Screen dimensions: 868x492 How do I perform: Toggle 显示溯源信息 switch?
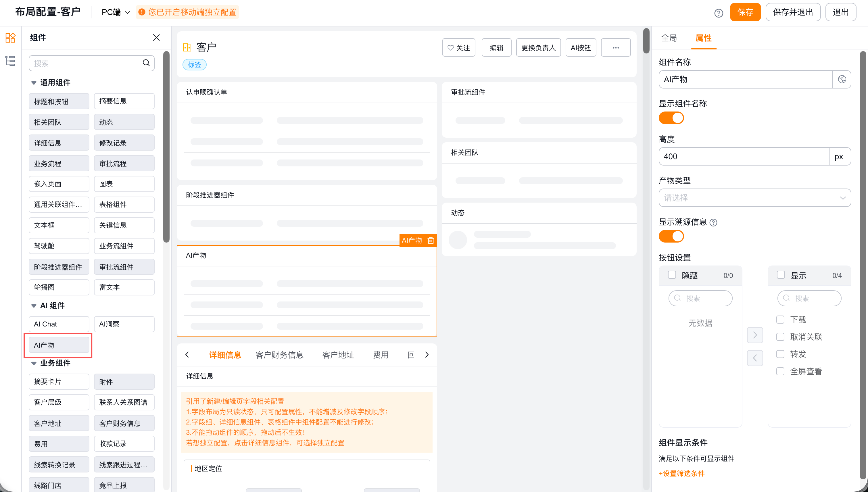click(671, 236)
